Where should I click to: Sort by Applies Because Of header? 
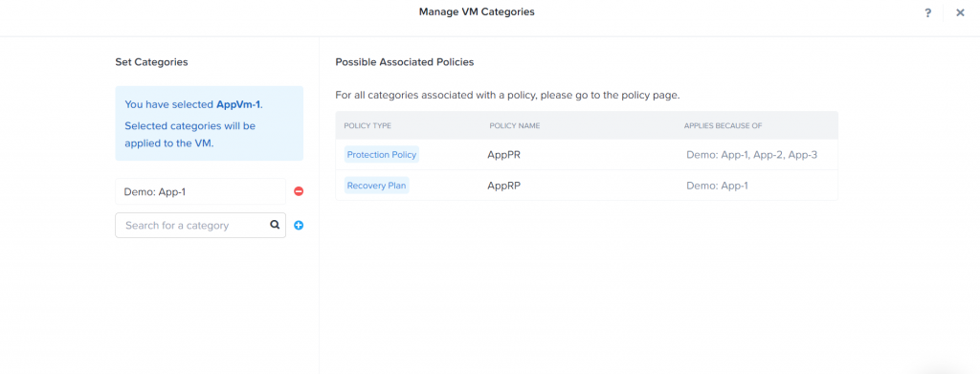(724, 125)
